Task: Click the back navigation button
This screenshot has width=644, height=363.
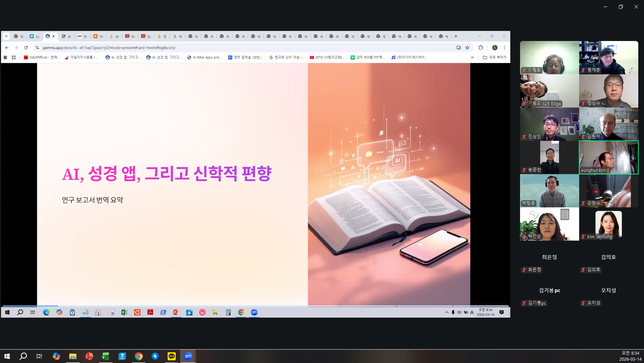Action: (x=7, y=48)
